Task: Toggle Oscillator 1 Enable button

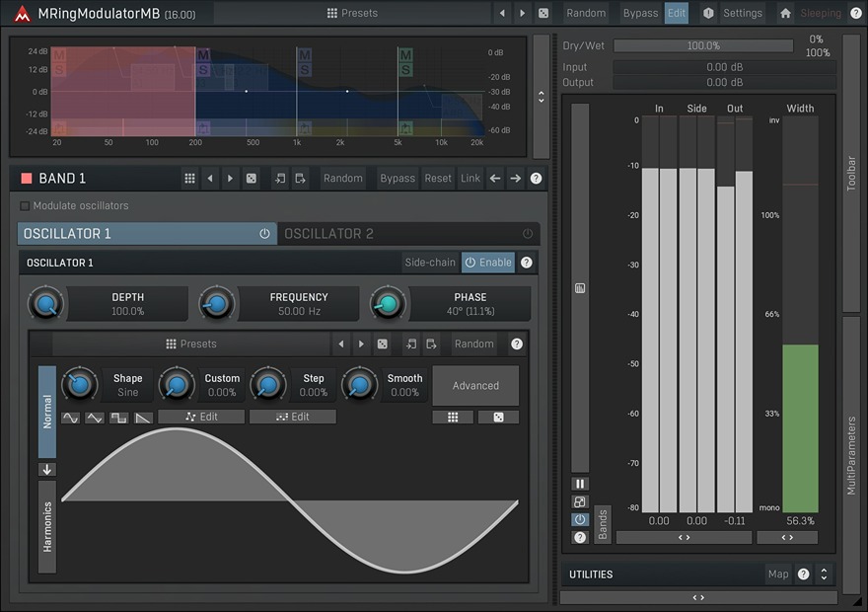Action: [488, 263]
